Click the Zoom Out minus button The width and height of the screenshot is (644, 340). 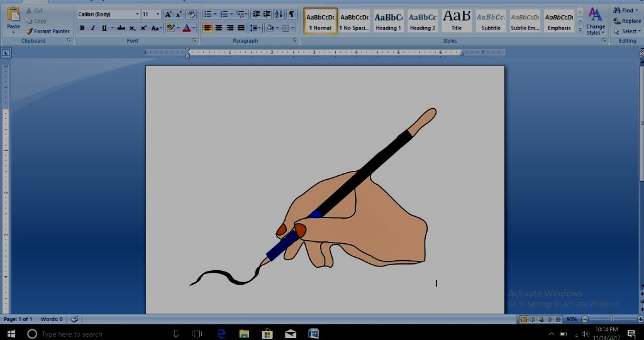[x=585, y=319]
